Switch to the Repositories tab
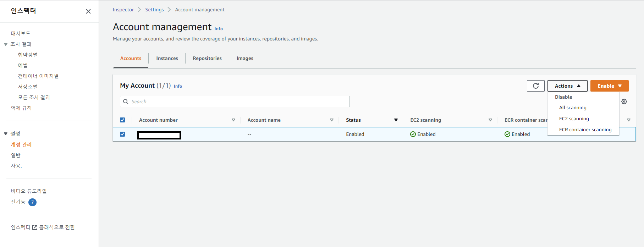The image size is (644, 247). pos(207,58)
